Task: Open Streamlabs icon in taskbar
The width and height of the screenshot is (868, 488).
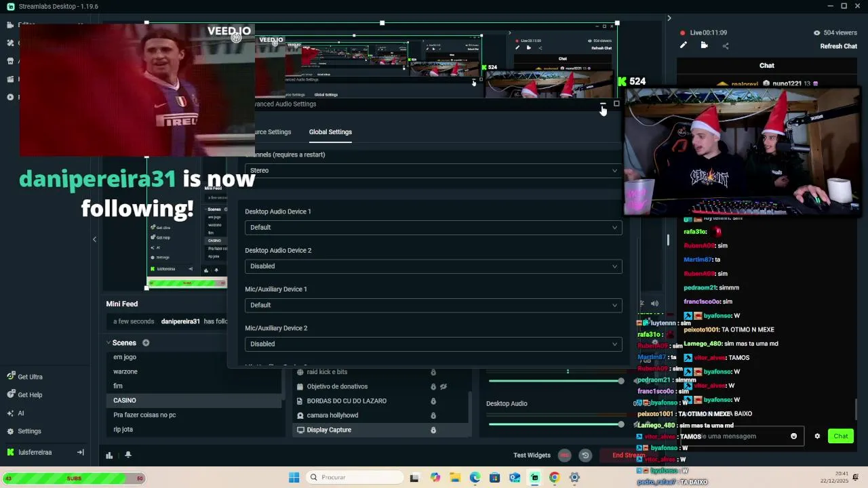Action: [x=534, y=478]
